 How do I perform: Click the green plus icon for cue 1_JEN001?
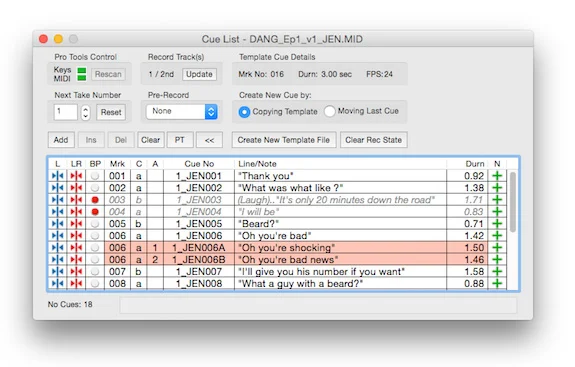[x=497, y=176]
